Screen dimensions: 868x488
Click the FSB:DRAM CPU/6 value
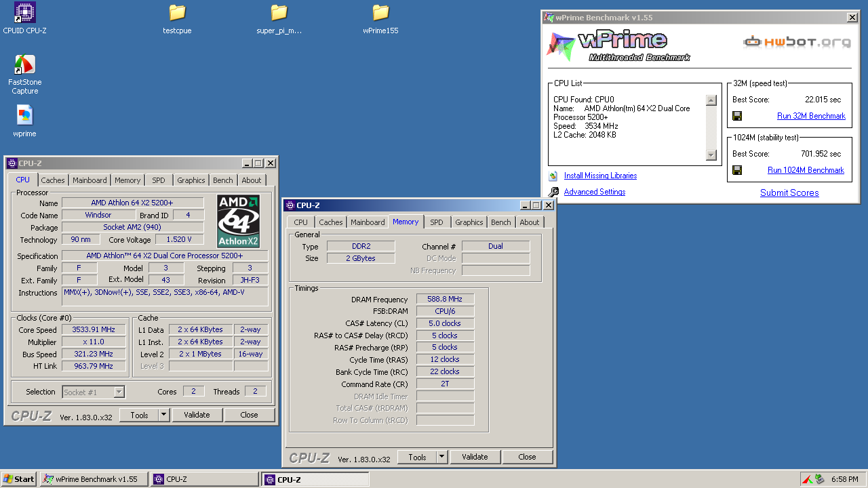click(445, 311)
